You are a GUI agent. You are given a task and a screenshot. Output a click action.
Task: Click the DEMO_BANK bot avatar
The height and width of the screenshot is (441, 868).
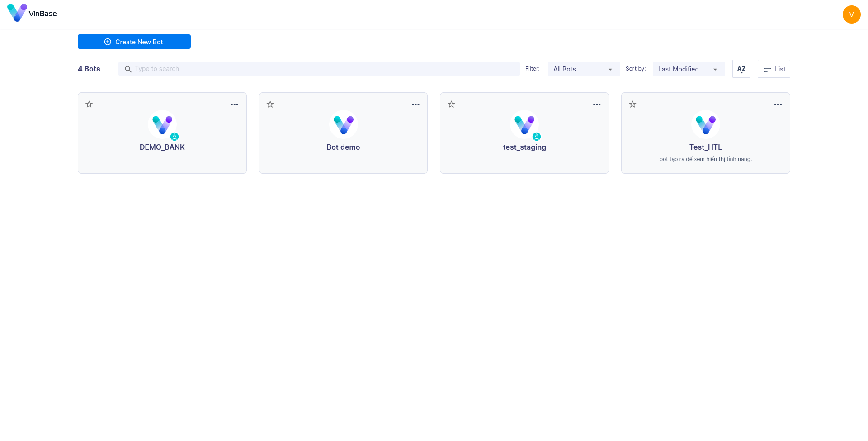162,124
